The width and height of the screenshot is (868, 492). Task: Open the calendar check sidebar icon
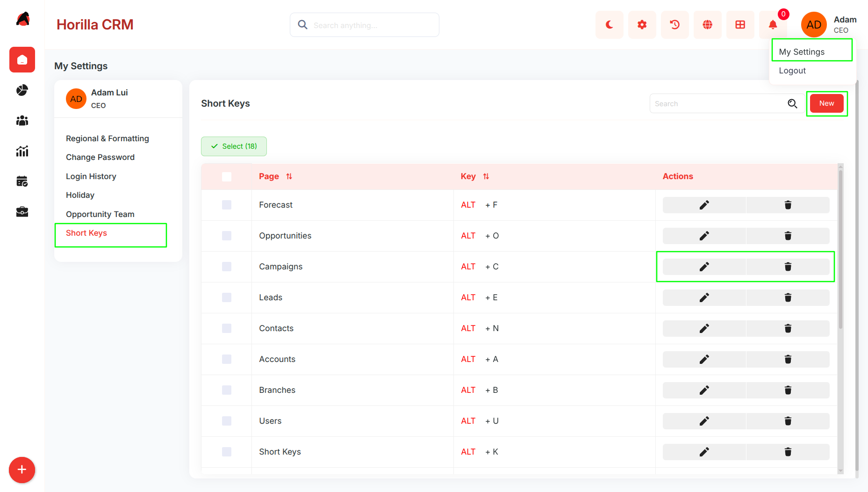point(22,181)
